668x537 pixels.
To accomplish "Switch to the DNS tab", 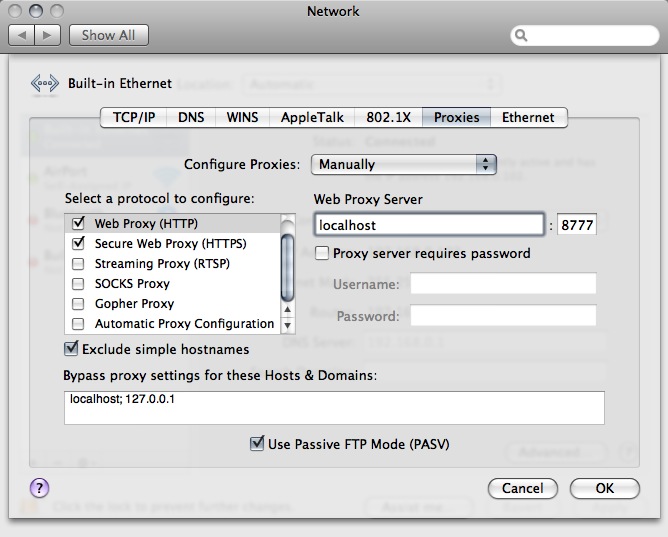I will (191, 118).
